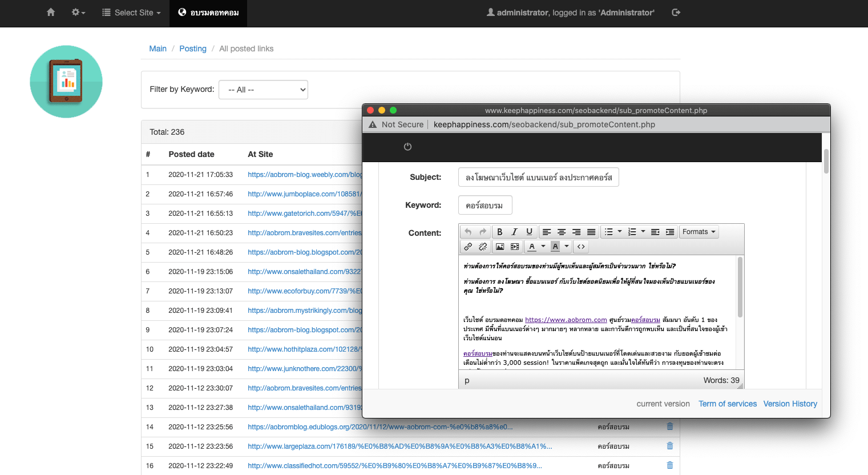Expand text color picker arrow
The height and width of the screenshot is (475, 868).
[543, 247]
